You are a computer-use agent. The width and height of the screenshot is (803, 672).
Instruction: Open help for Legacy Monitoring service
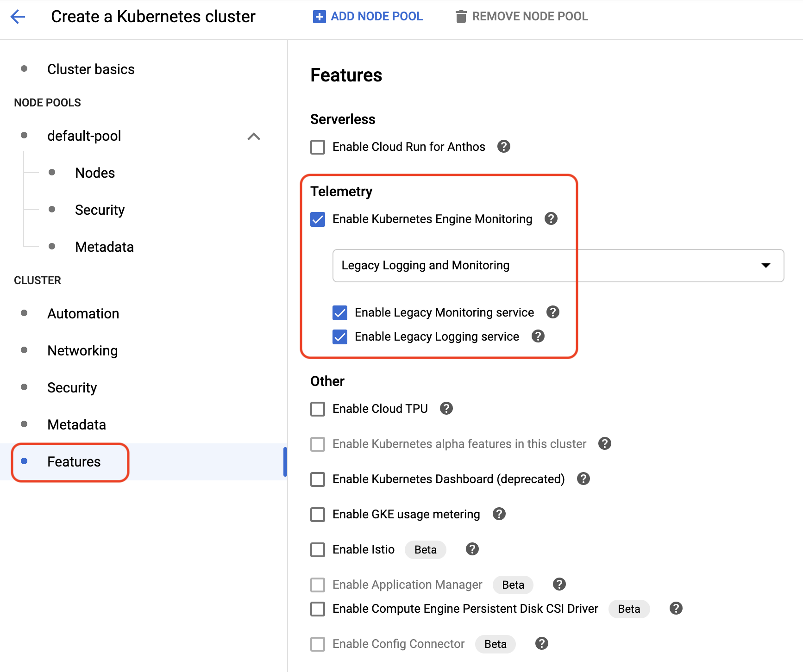552,312
